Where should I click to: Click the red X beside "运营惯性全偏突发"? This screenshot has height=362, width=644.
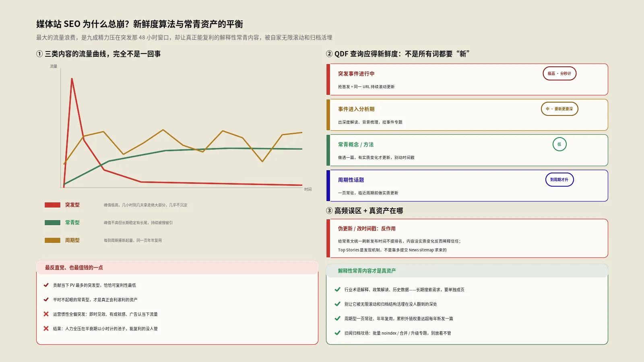(46, 314)
